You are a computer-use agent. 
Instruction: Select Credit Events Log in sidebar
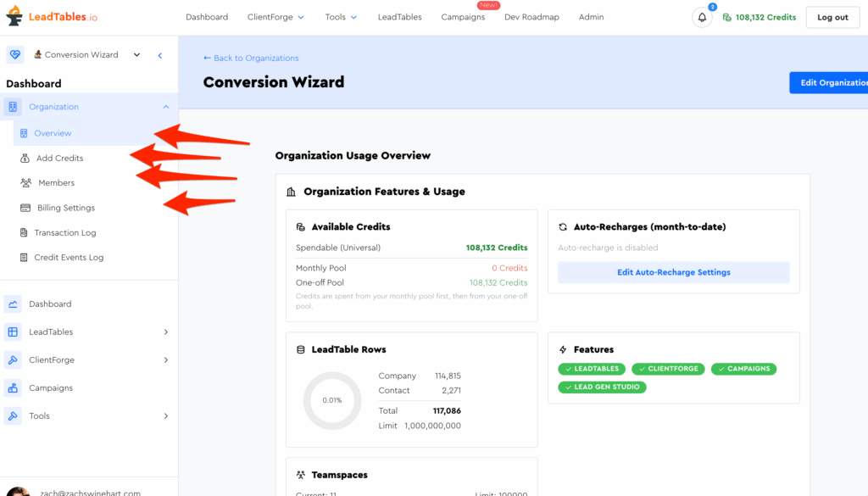[x=69, y=258]
